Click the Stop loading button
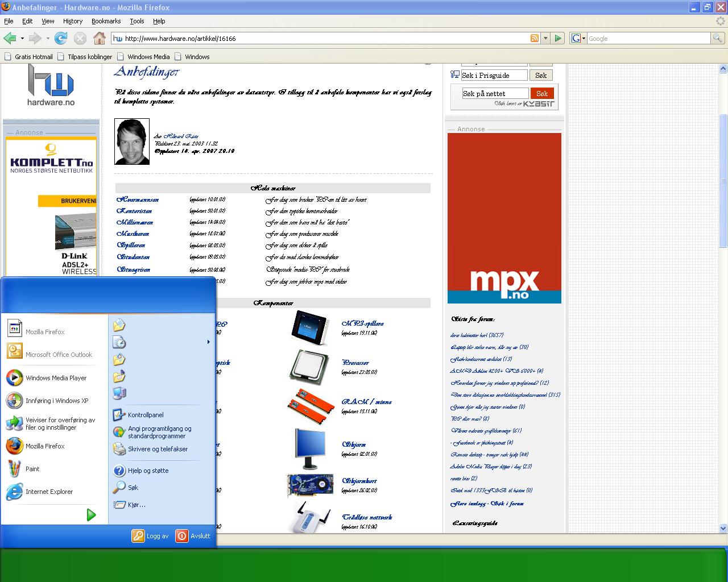The height and width of the screenshot is (582, 728). coord(80,38)
